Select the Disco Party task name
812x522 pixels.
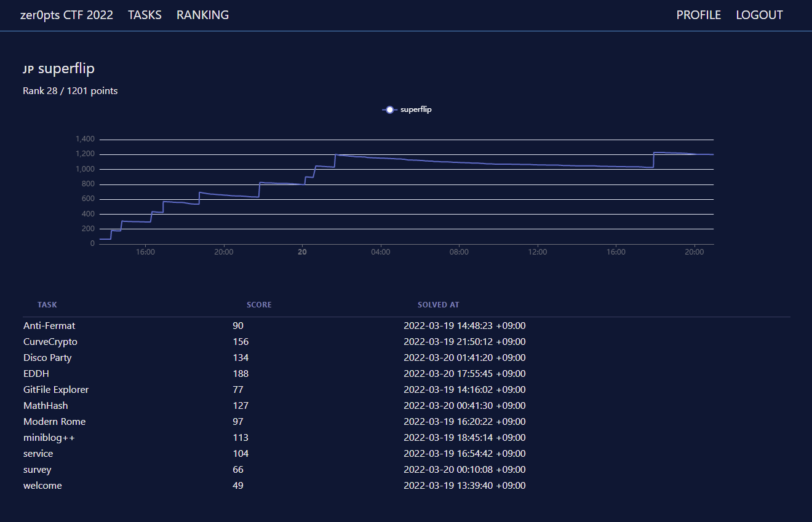click(47, 358)
